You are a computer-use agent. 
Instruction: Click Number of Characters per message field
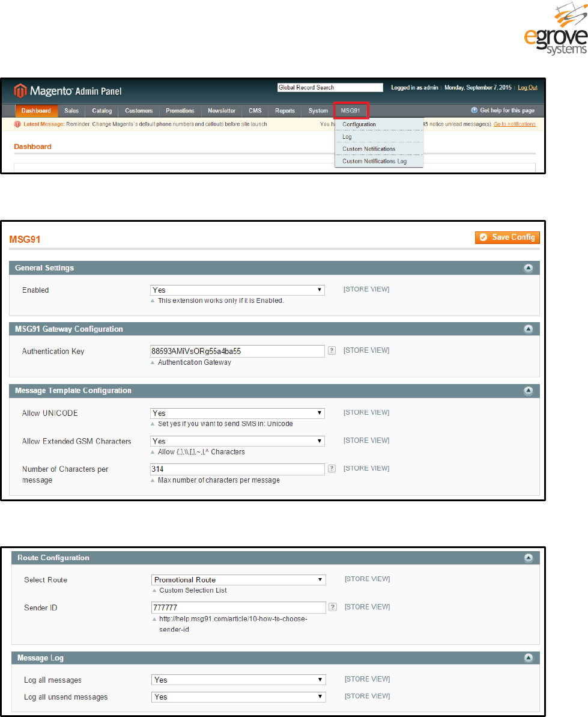click(238, 469)
